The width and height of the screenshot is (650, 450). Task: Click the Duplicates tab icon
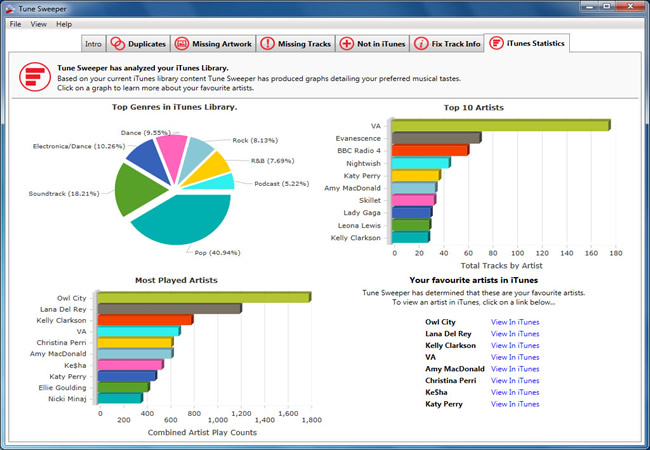point(118,44)
